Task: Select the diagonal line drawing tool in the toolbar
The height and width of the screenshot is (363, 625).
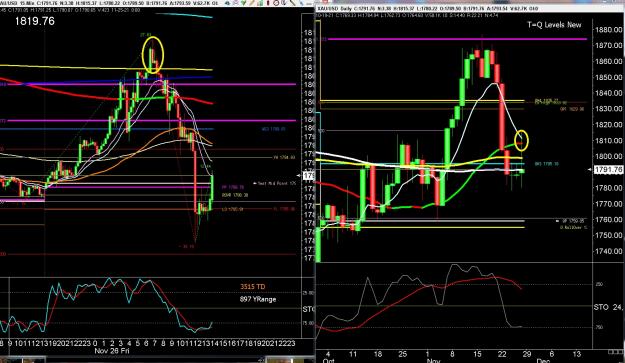Action: pos(293,3)
